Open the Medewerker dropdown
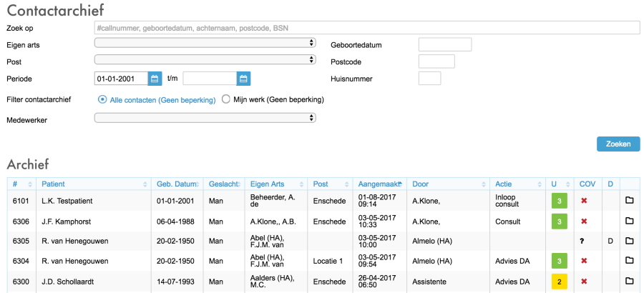Screen dimensions: 644x293 coord(205,118)
